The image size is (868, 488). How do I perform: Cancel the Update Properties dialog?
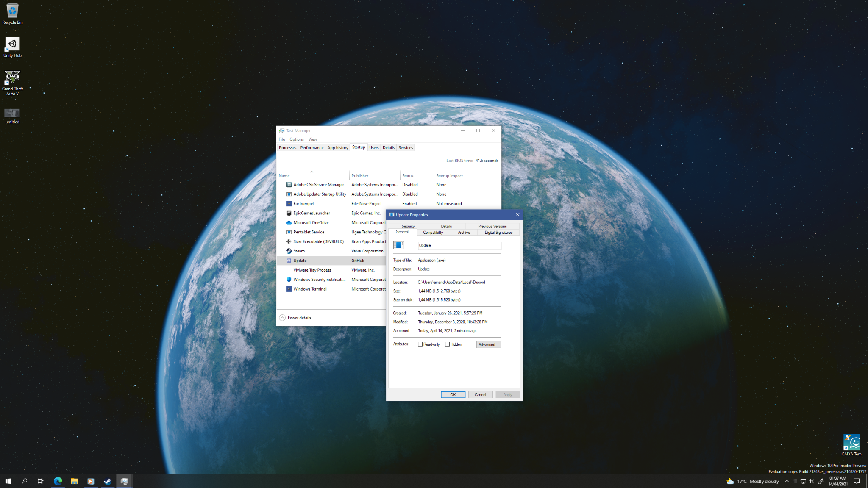coord(480,394)
